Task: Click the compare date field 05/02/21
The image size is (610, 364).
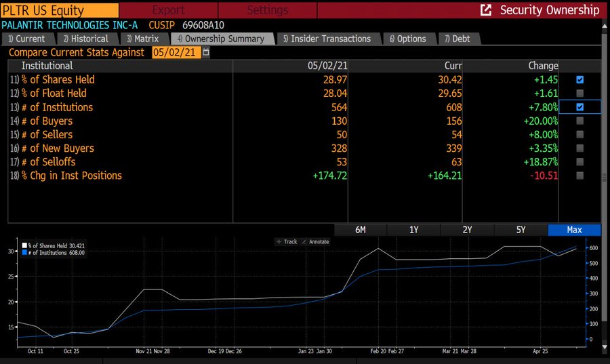Action: pyautogui.click(x=176, y=52)
